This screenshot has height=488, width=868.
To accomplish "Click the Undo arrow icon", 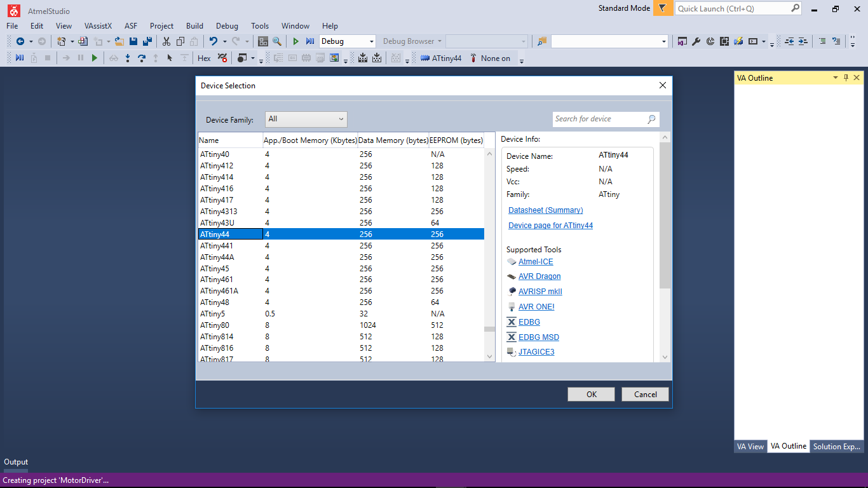I will click(x=214, y=41).
